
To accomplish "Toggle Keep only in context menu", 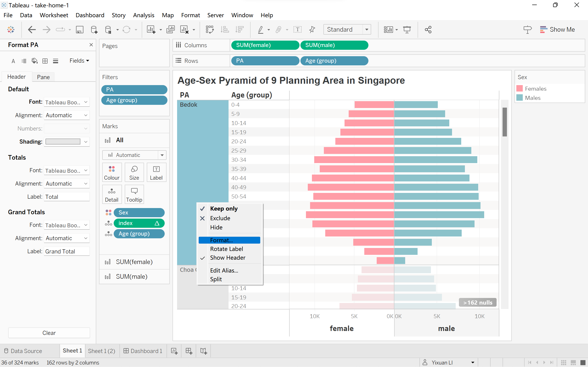I will pyautogui.click(x=223, y=209).
